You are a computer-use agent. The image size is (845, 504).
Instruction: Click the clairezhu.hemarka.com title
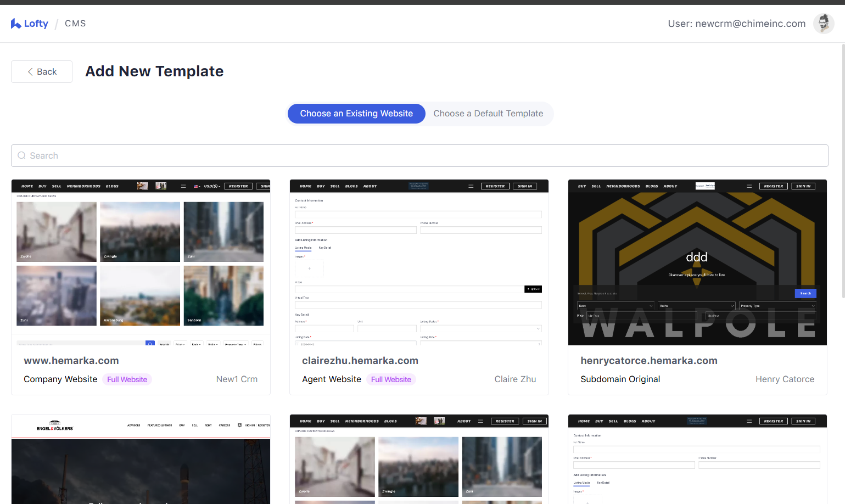pyautogui.click(x=360, y=361)
